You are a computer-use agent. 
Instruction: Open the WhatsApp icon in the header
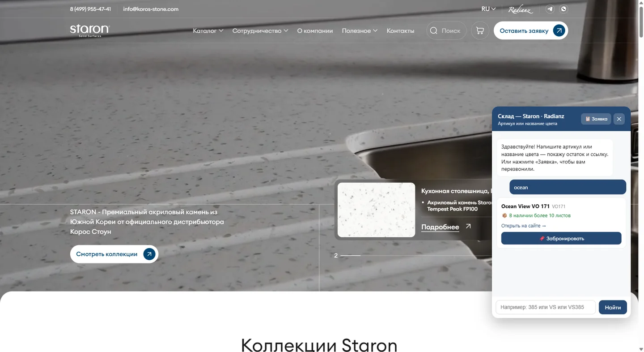(x=563, y=9)
